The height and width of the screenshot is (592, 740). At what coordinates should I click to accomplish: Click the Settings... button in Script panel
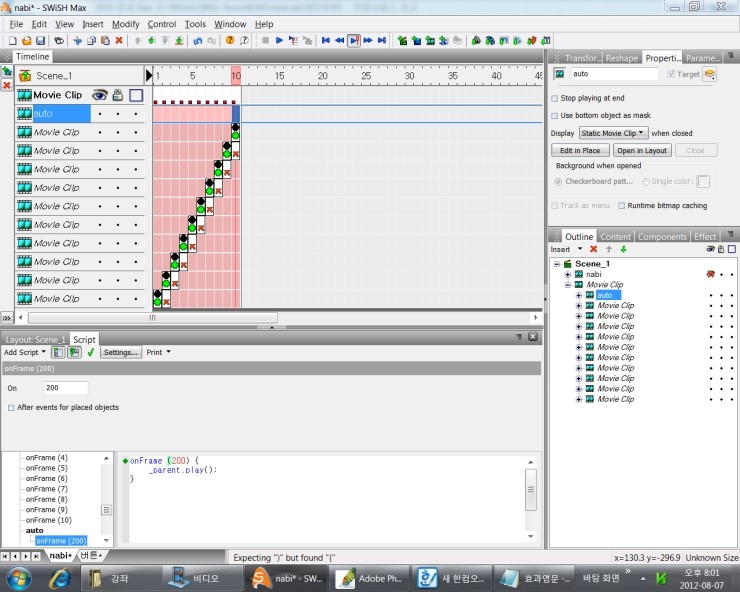pyautogui.click(x=120, y=353)
